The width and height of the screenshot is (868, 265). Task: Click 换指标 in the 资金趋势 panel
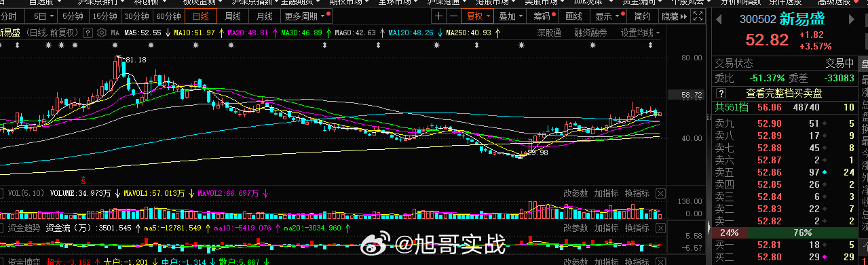[637, 228]
